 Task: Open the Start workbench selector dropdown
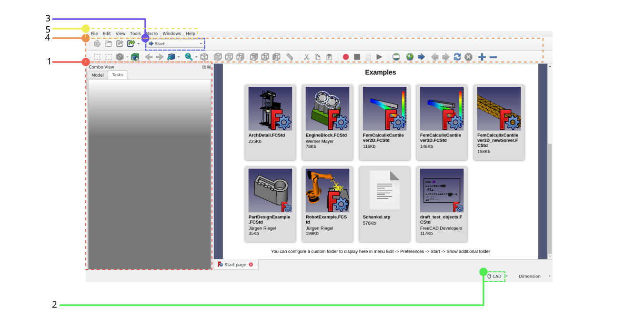click(x=175, y=44)
